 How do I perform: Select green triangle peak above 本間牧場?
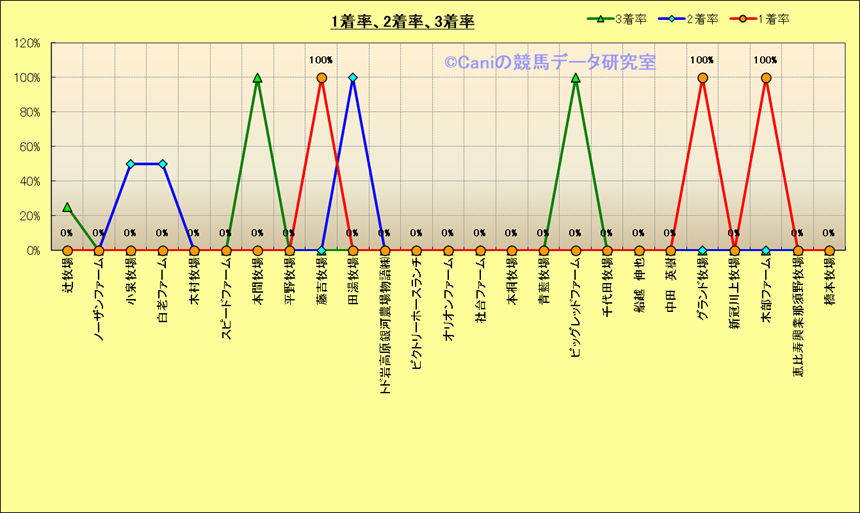[x=258, y=78]
